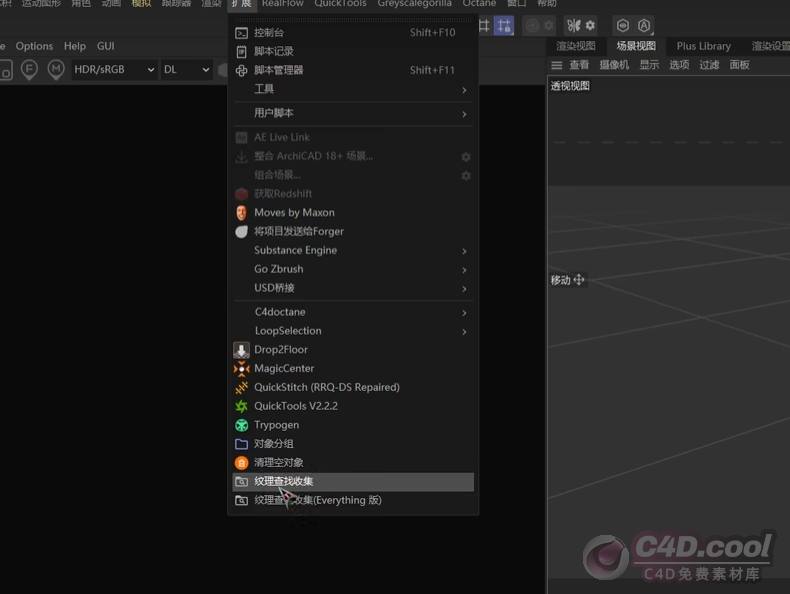Open the 选项 viewport menu
Viewport: 790px width, 594px height.
coord(679,65)
